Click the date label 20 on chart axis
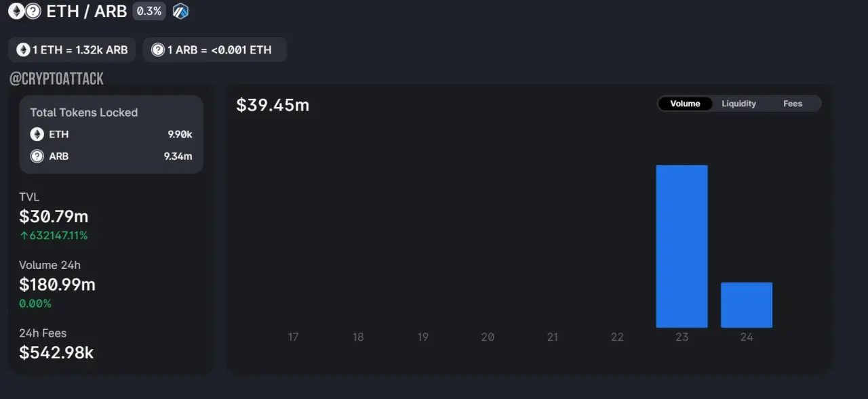 point(488,337)
